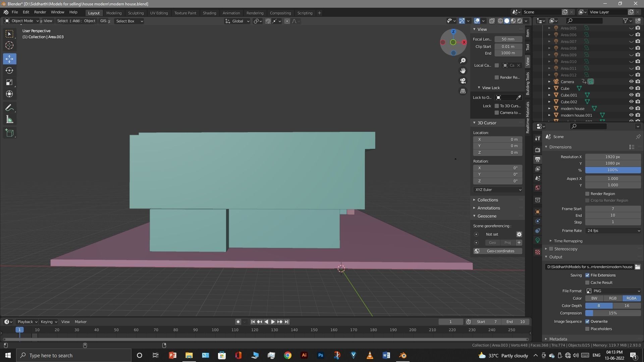Select the Select Box tool icon
This screenshot has width=644, height=362.
pos(9,34)
